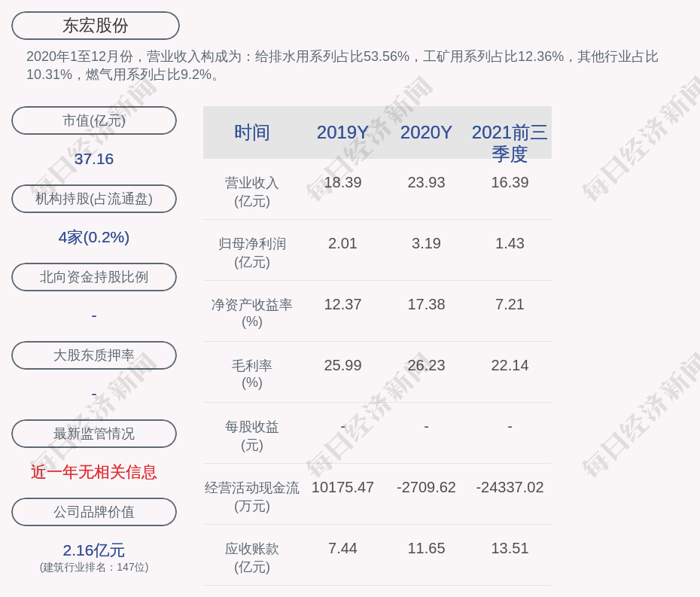Click the 东宏股份 company name pill
The width and height of the screenshot is (700, 597).
[x=96, y=26]
